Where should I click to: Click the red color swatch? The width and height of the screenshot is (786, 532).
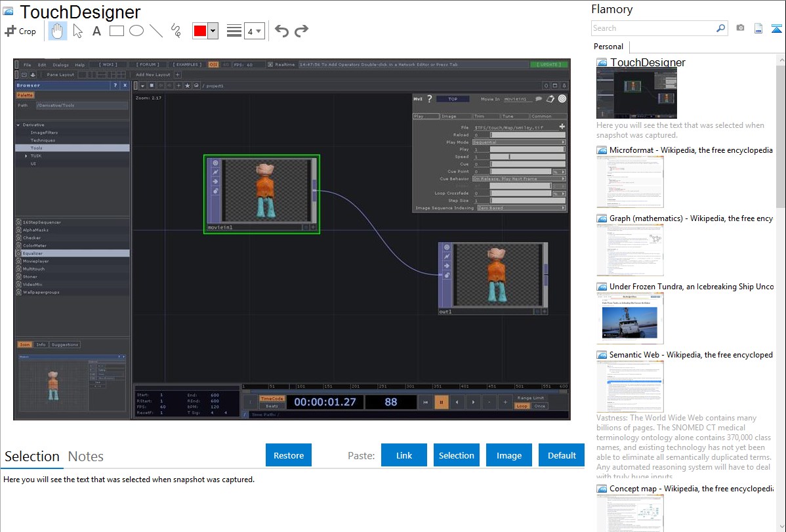pos(200,31)
